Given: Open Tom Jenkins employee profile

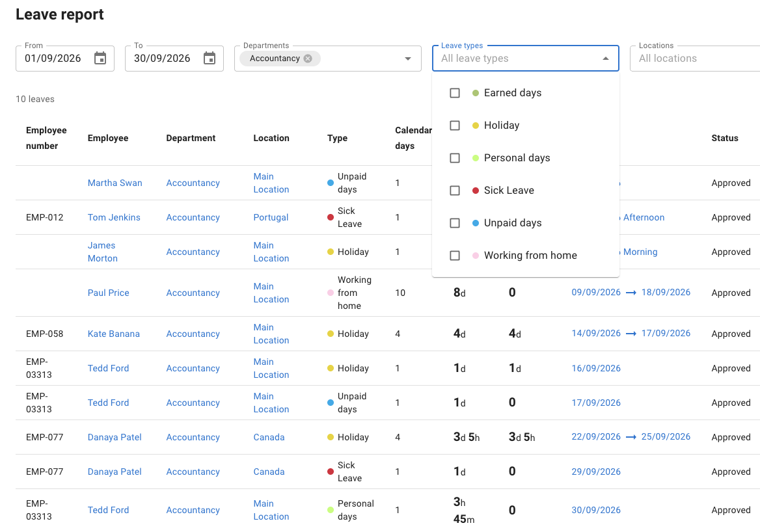Looking at the screenshot, I should point(114,217).
